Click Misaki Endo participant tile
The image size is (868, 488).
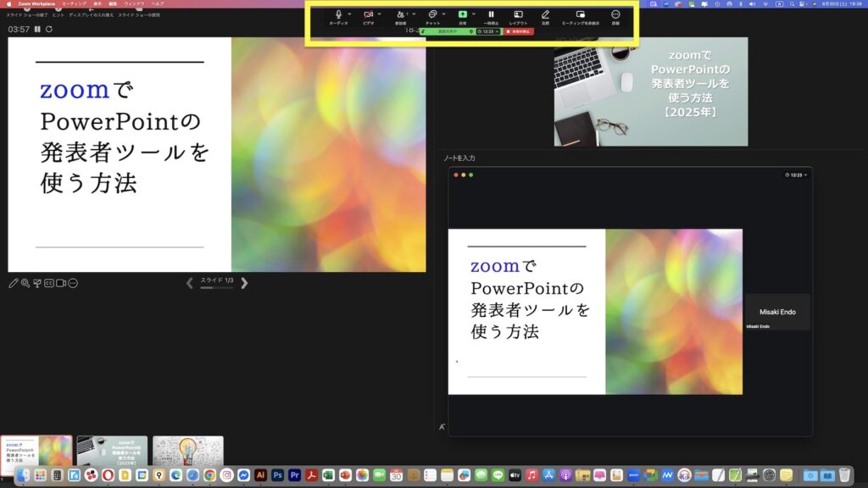pos(777,312)
